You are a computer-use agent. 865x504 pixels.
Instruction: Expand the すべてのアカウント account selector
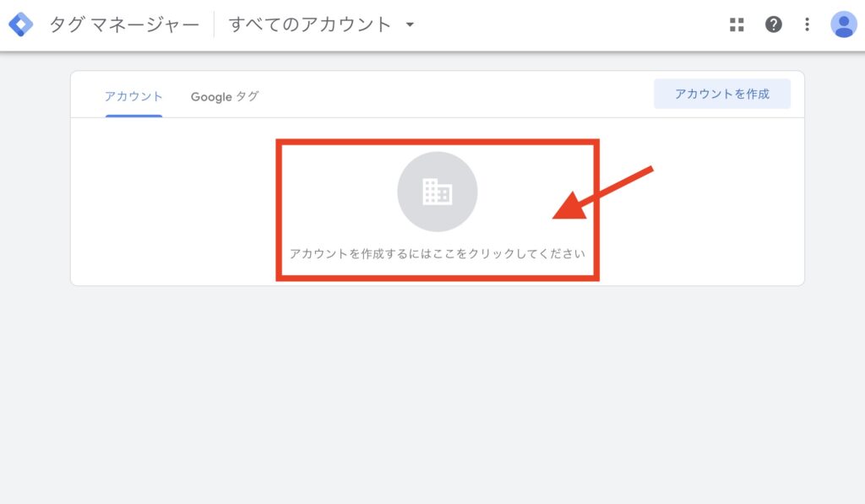click(321, 24)
